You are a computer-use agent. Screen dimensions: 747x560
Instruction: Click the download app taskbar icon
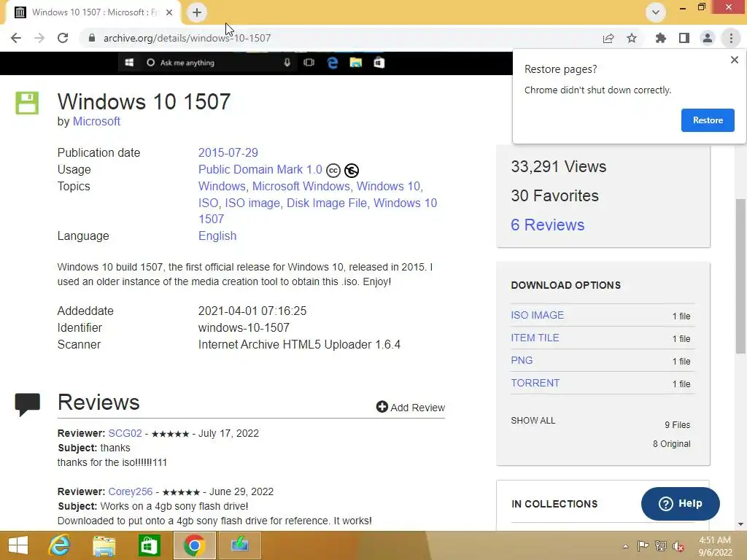tap(239, 545)
